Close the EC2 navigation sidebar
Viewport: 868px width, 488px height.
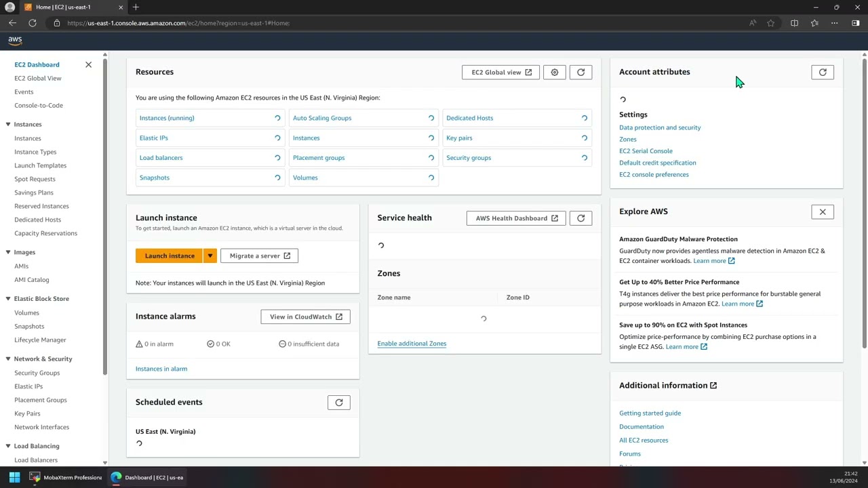88,64
